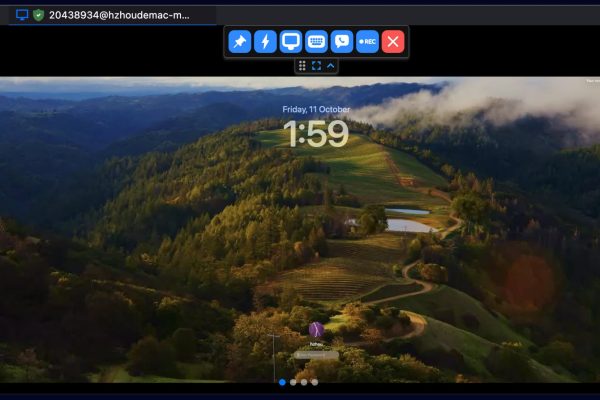The width and height of the screenshot is (600, 400).
Task: Collapse the toolbar with the up chevron
Action: 331,65
